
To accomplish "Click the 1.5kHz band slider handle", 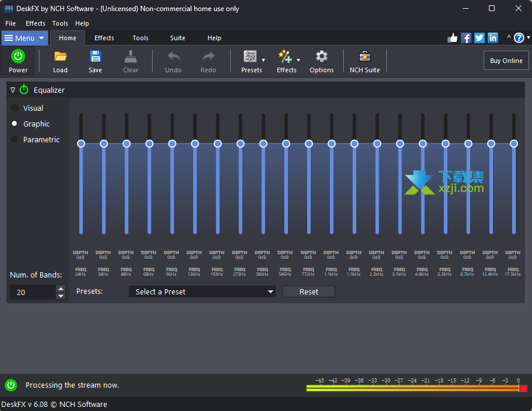I will click(354, 143).
